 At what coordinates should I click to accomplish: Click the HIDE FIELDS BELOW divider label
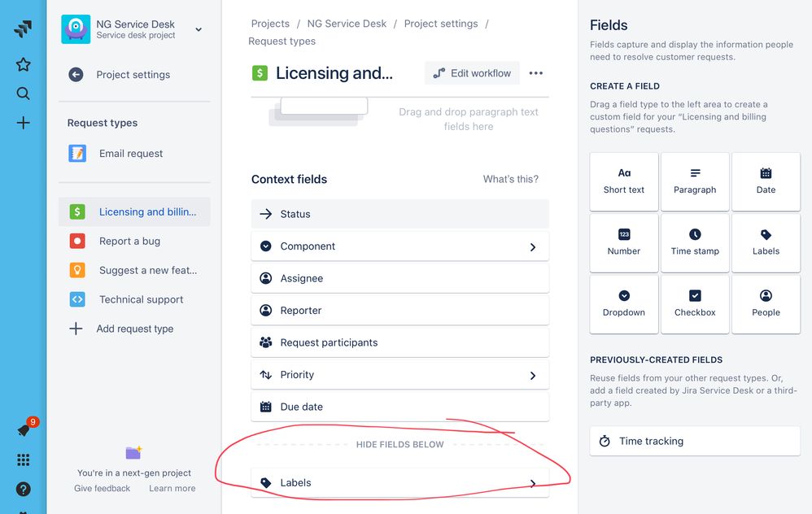coord(399,445)
